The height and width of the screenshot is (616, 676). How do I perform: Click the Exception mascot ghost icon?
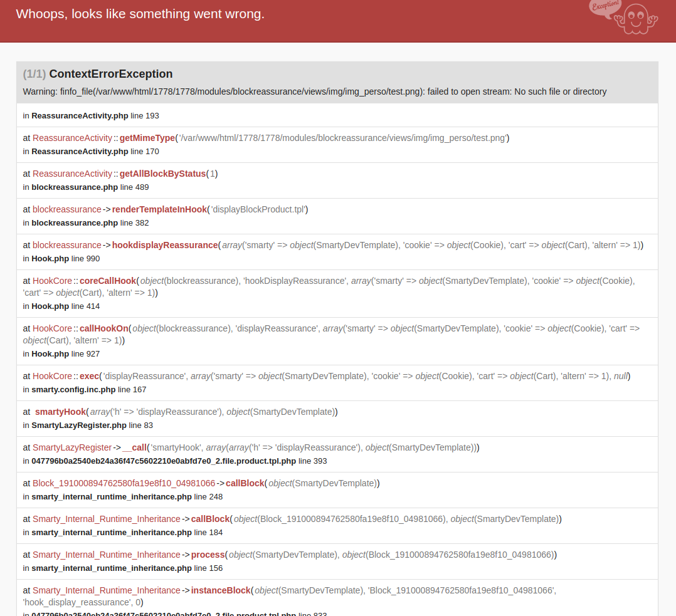point(636,20)
